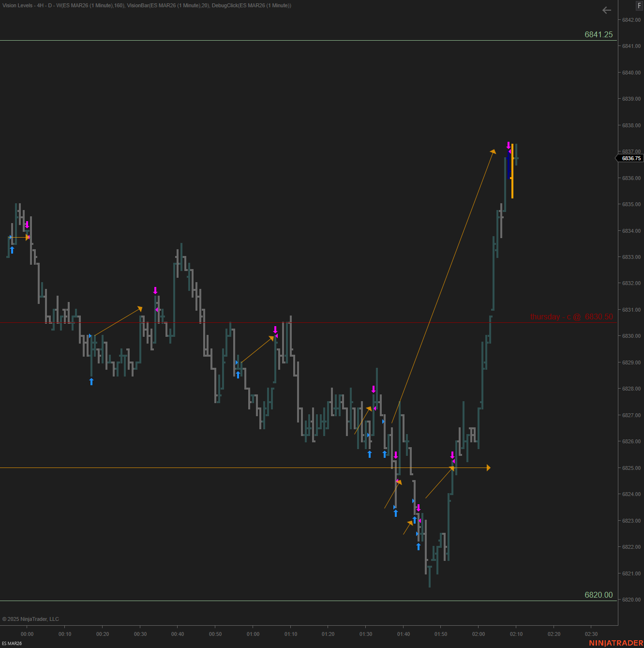Click the magenta down arrow above the latest bar
The width and height of the screenshot is (644, 648).
pos(509,145)
